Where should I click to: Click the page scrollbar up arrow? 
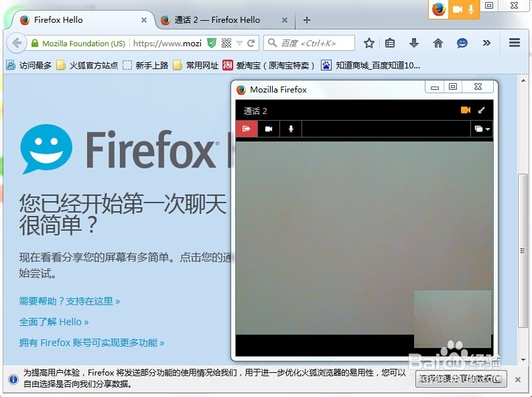coord(523,80)
